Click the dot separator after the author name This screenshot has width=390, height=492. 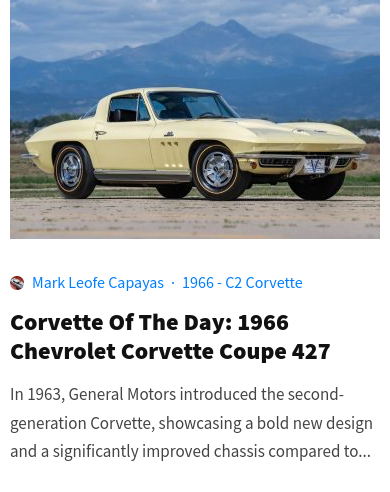coord(173,283)
